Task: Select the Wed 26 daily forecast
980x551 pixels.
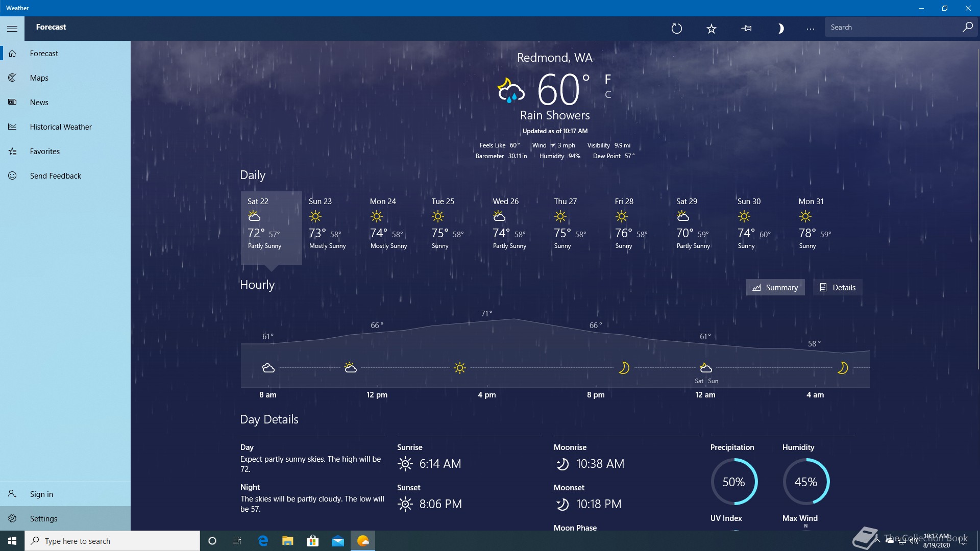Action: (x=516, y=228)
